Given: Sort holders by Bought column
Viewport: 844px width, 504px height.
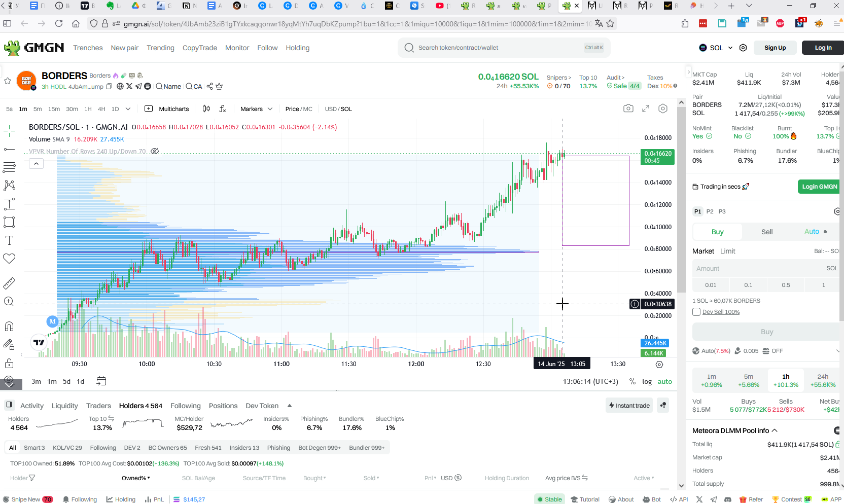Looking at the screenshot, I should (x=314, y=478).
